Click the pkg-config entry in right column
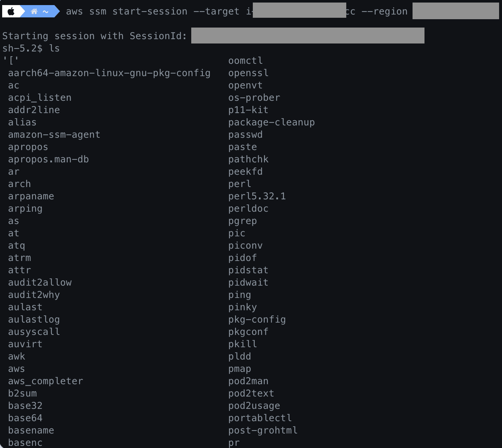 click(257, 319)
